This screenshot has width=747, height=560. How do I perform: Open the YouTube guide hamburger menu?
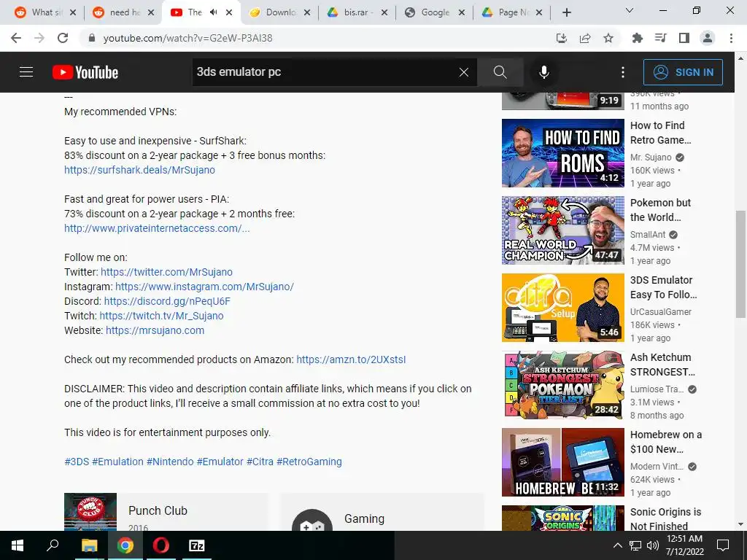[26, 72]
